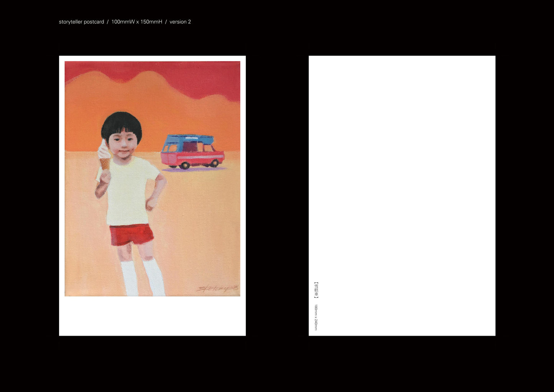Click the "version 2" label
The image size is (554, 392).
180,22
